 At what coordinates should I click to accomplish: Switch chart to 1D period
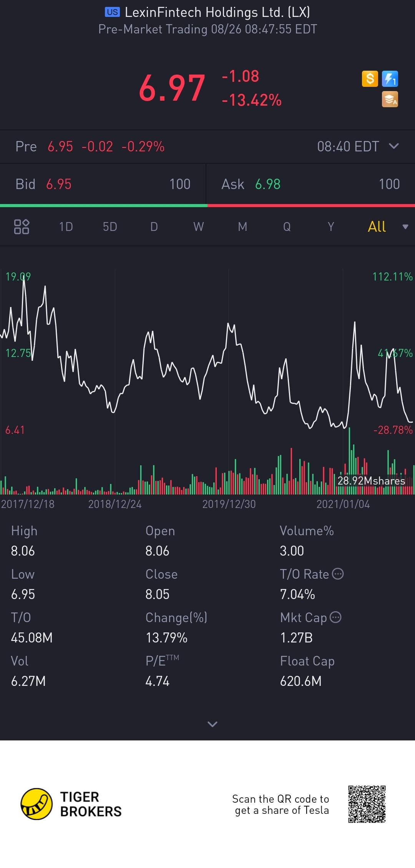tap(66, 227)
